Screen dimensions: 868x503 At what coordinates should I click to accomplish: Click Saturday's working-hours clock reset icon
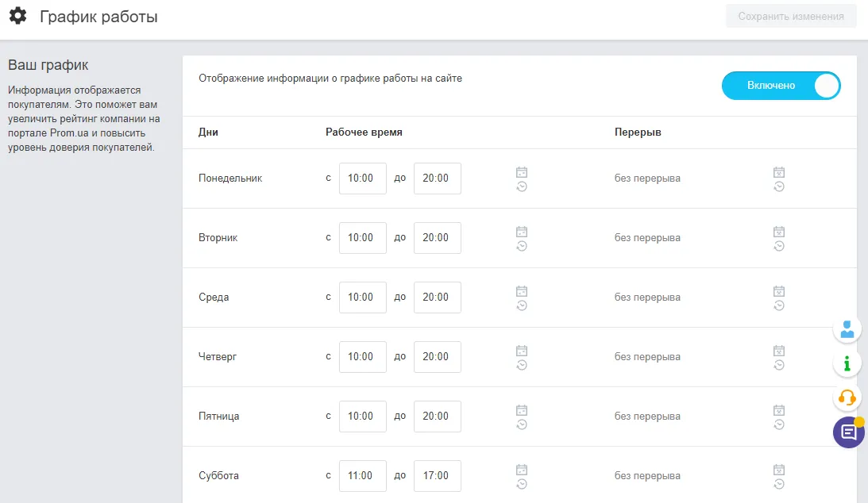coord(522,484)
